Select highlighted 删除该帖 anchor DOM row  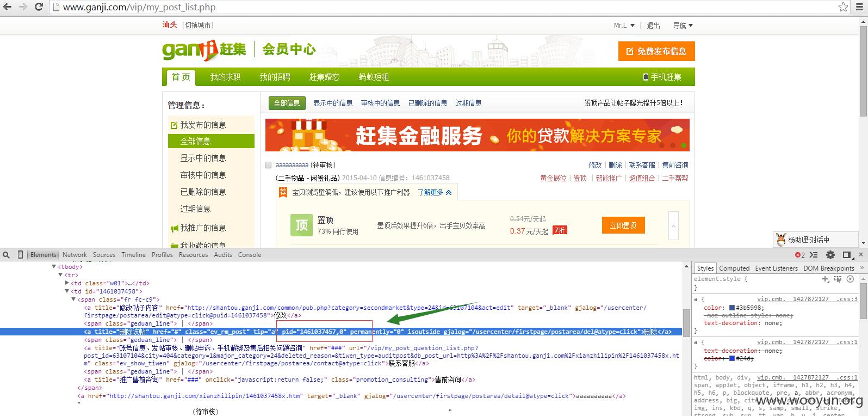tap(341, 332)
